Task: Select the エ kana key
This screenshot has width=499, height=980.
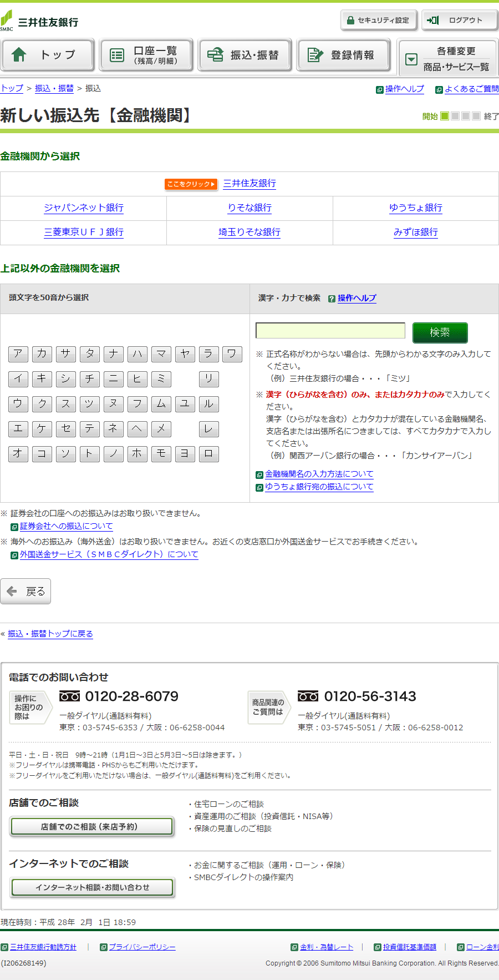Action: [18, 429]
